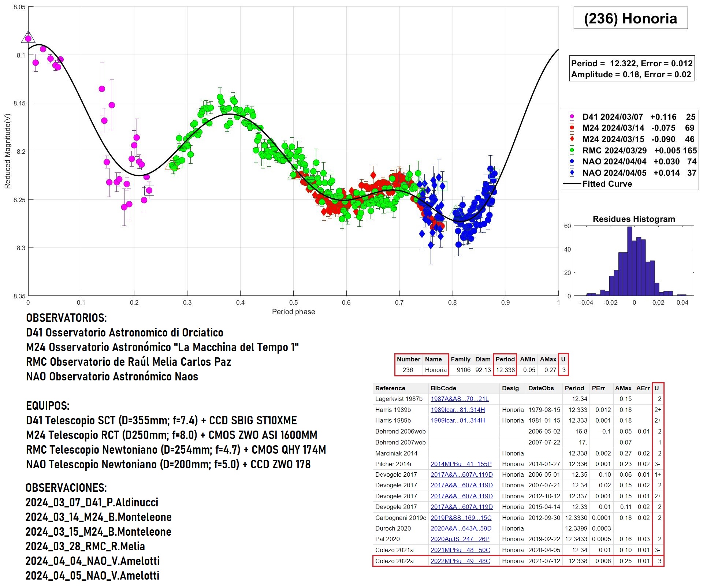The image size is (703, 588).
Task: Click the OBSERVATORIOS: heading
Action: pos(66,317)
